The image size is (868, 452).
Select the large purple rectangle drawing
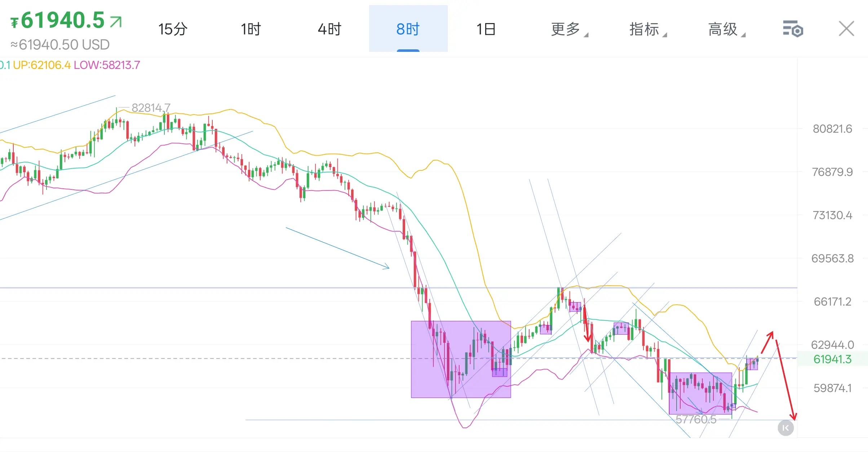pyautogui.click(x=461, y=359)
